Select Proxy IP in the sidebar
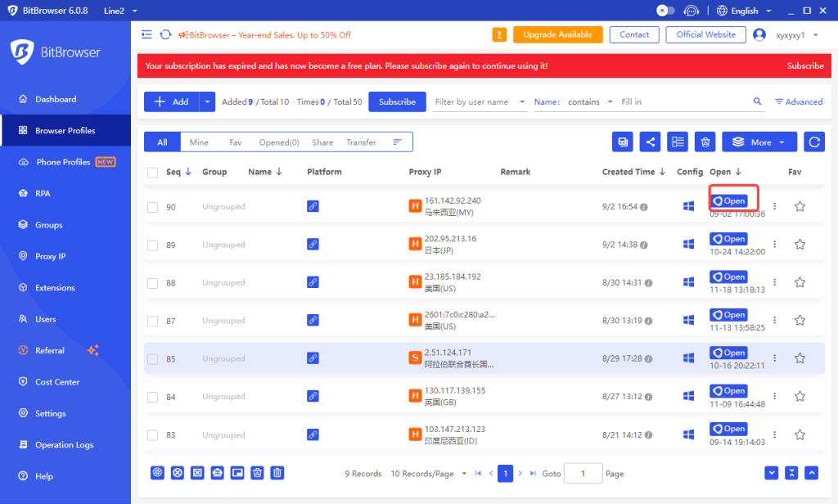The height and width of the screenshot is (504, 838). [51, 256]
